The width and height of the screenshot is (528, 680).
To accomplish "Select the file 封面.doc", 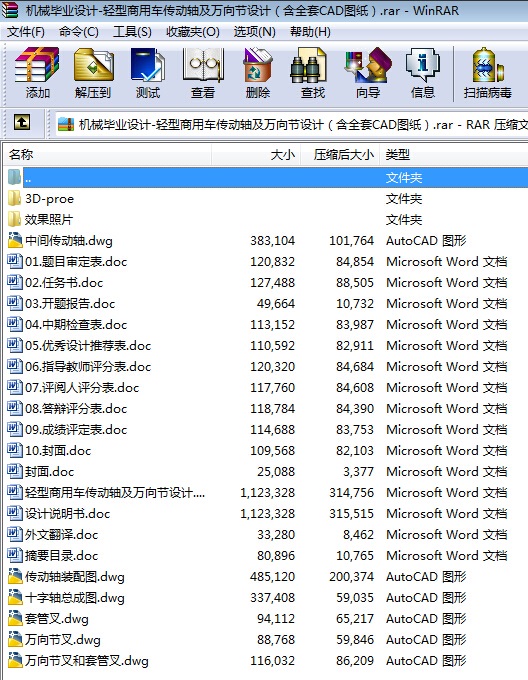I will [49, 471].
